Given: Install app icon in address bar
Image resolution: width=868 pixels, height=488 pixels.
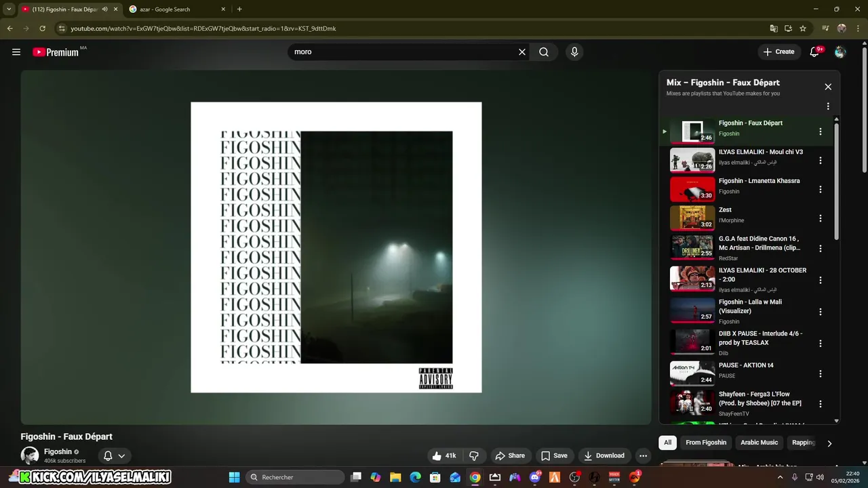Looking at the screenshot, I should [x=788, y=28].
